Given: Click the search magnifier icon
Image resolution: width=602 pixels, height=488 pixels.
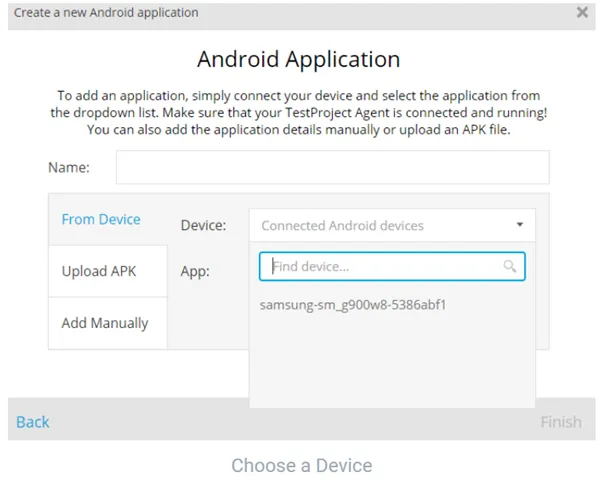Looking at the screenshot, I should [x=510, y=266].
